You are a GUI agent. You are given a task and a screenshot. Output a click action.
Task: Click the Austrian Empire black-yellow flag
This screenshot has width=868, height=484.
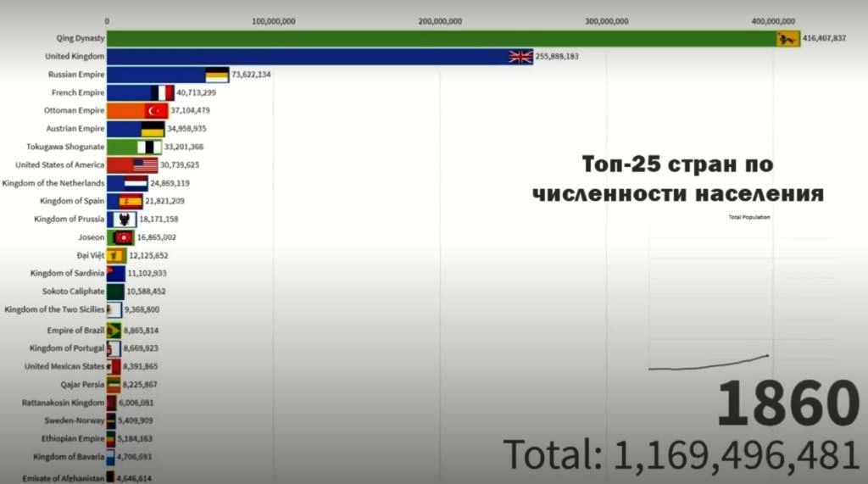point(153,129)
